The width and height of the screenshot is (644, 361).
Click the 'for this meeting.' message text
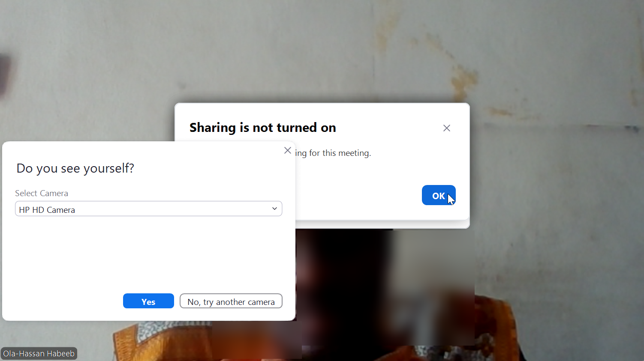(x=340, y=153)
